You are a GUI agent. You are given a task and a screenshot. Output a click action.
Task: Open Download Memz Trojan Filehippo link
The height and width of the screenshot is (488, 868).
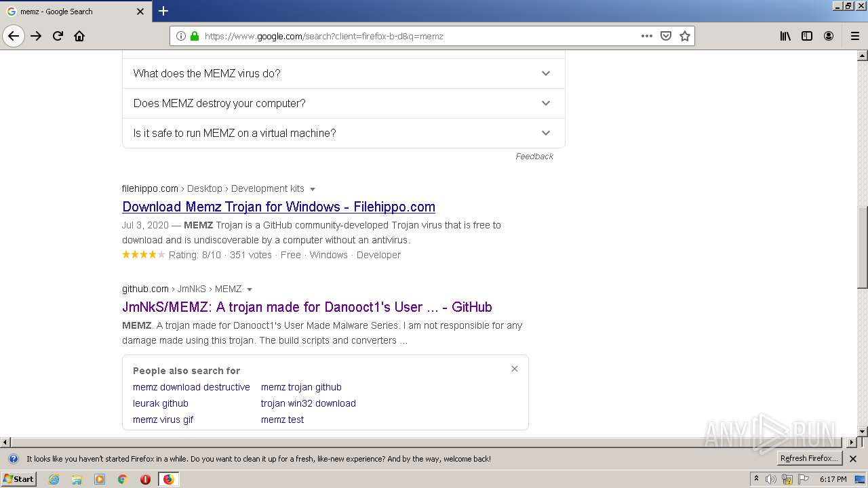click(x=279, y=207)
